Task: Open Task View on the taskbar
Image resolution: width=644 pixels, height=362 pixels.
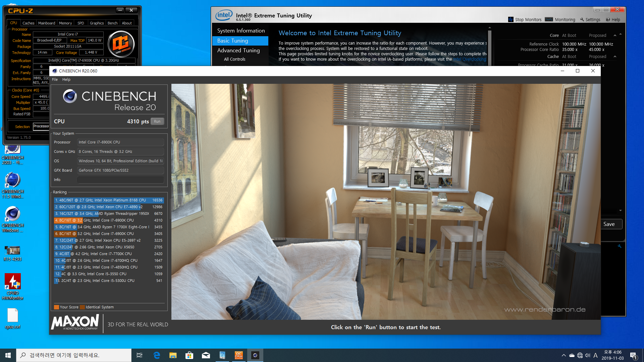Action: (x=140, y=355)
